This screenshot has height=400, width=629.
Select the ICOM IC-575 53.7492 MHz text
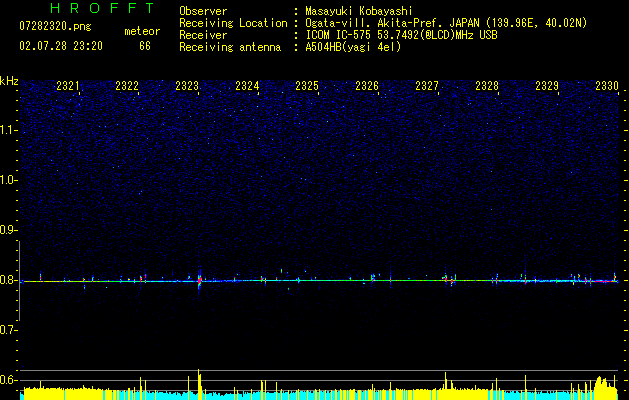pos(401,35)
